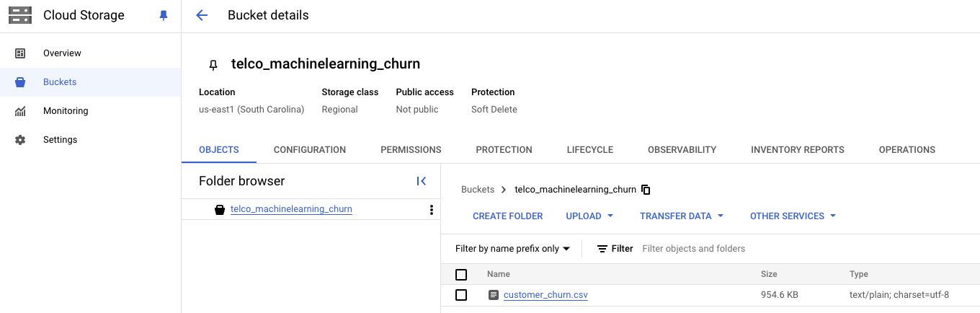Open the OTHER SERVICES dropdown
This screenshot has width=980, height=313.
[793, 216]
